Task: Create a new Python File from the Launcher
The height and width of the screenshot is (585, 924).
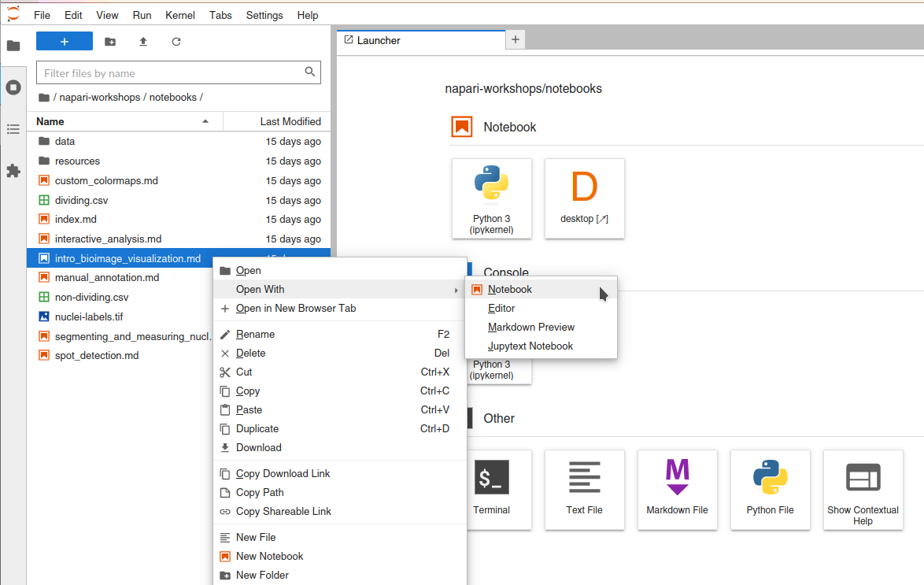Action: (x=770, y=490)
